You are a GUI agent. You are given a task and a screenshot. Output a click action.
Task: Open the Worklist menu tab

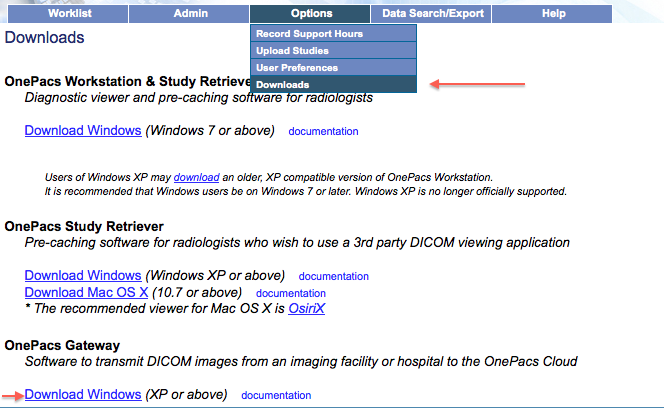68,14
